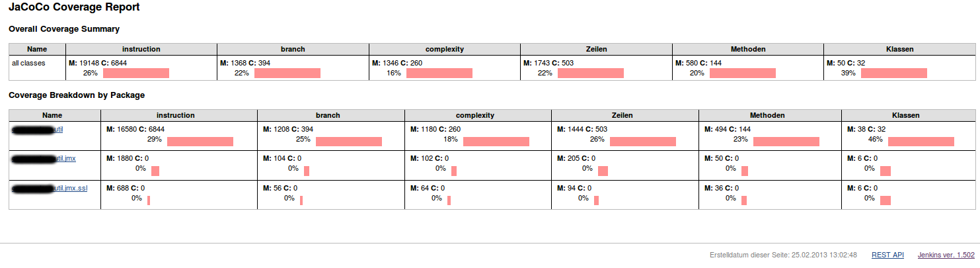Image resolution: width=980 pixels, height=268 pixels.
Task: Click the Overall Coverage Summary heading
Action: [x=64, y=29]
